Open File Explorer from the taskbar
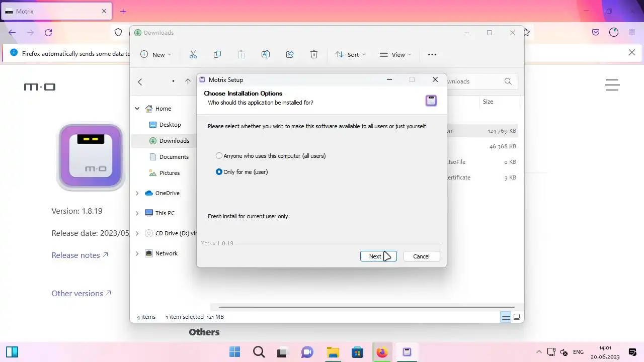Viewport: 644px width, 362px height. pos(333,352)
